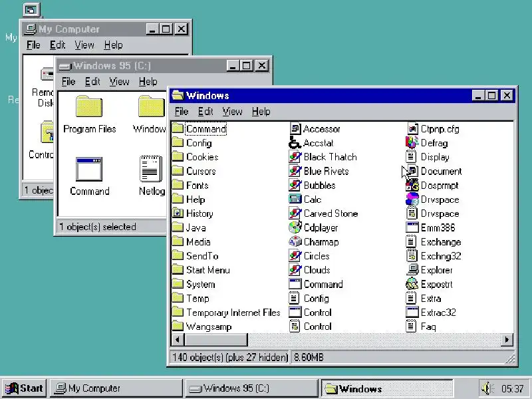Open File menu in My Computer window
The height and width of the screenshot is (399, 532).
click(33, 45)
